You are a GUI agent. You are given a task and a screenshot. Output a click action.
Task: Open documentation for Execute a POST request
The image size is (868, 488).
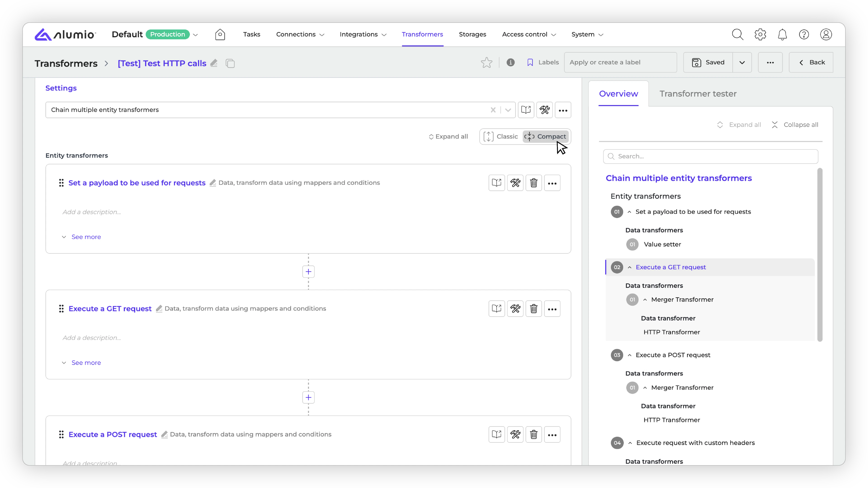[497, 434]
